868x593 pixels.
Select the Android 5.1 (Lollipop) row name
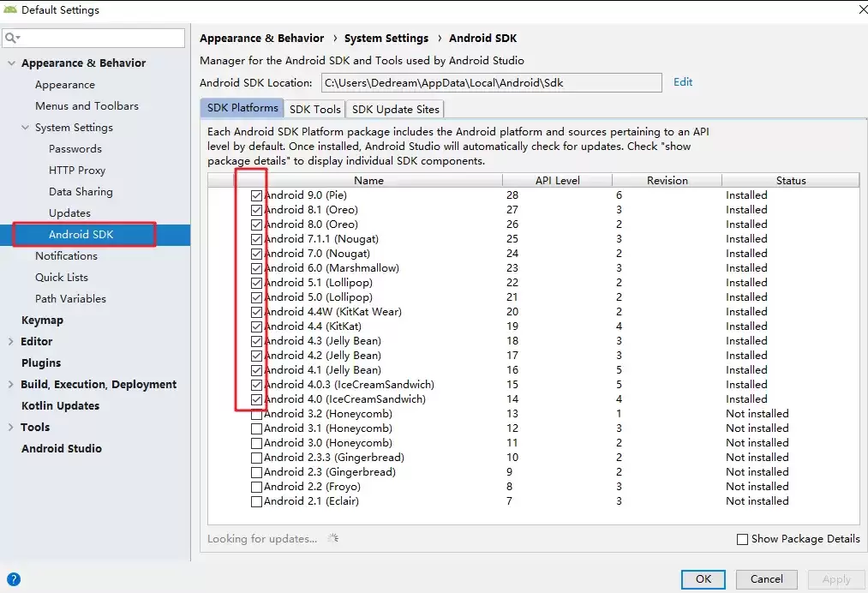(318, 283)
